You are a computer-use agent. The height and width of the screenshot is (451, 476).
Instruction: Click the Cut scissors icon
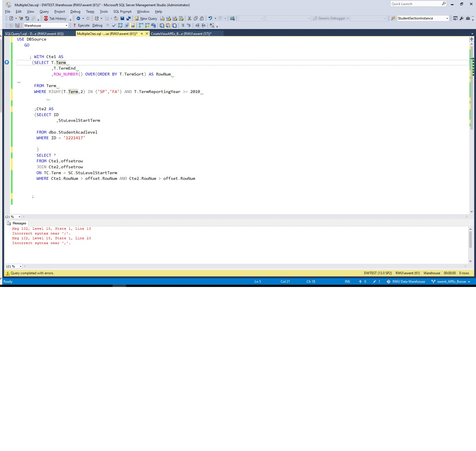coord(189,19)
